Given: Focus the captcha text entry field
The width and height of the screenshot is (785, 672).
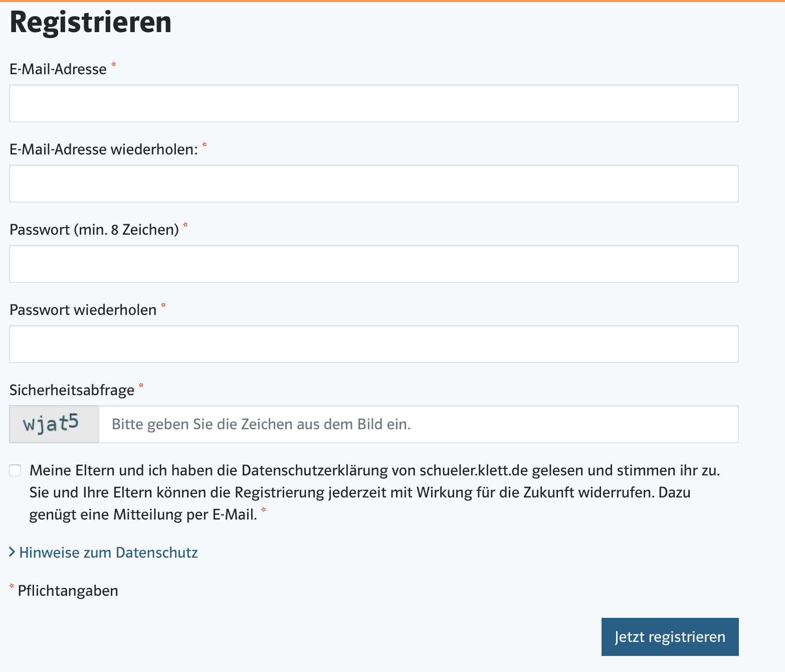Looking at the screenshot, I should tap(418, 424).
